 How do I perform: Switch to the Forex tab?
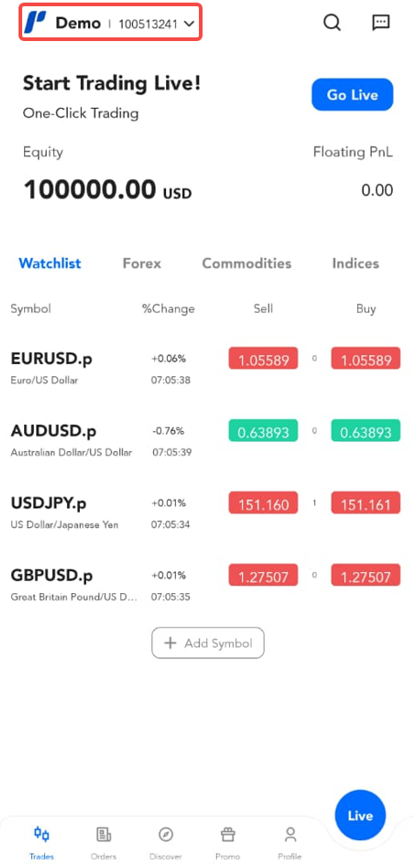[142, 263]
